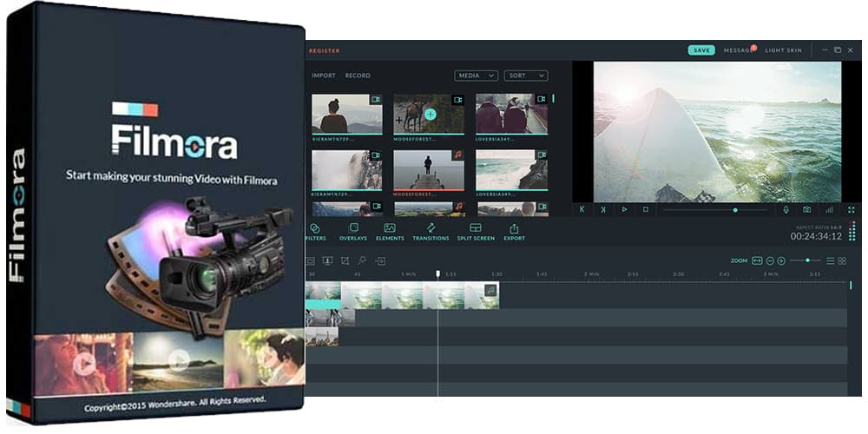Click the teal plus button on moose clip
The width and height of the screenshot is (868, 434).
tap(431, 115)
